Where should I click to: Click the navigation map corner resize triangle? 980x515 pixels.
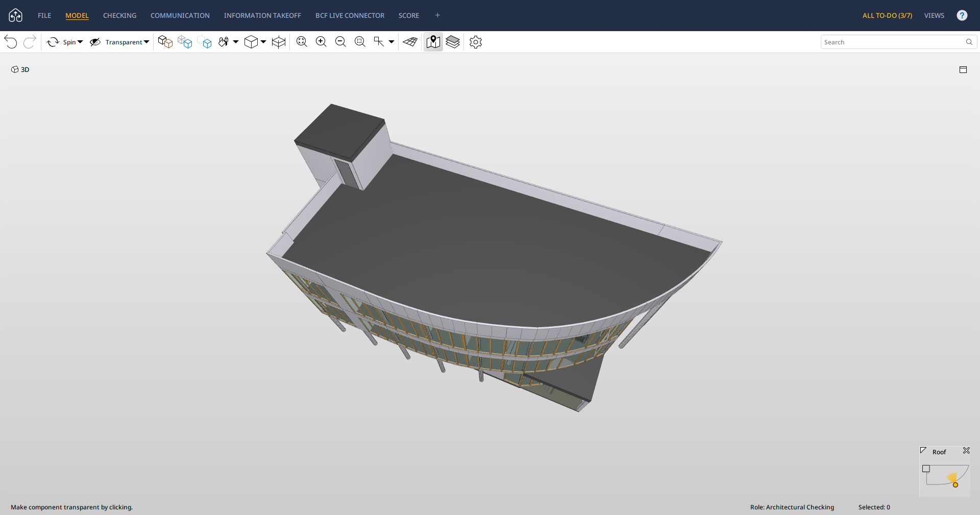coord(923,450)
